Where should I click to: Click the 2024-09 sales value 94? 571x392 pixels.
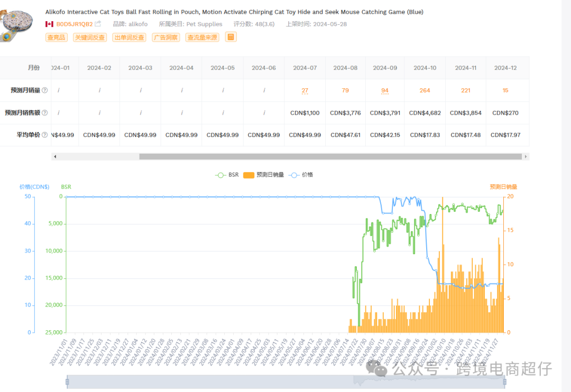click(385, 90)
